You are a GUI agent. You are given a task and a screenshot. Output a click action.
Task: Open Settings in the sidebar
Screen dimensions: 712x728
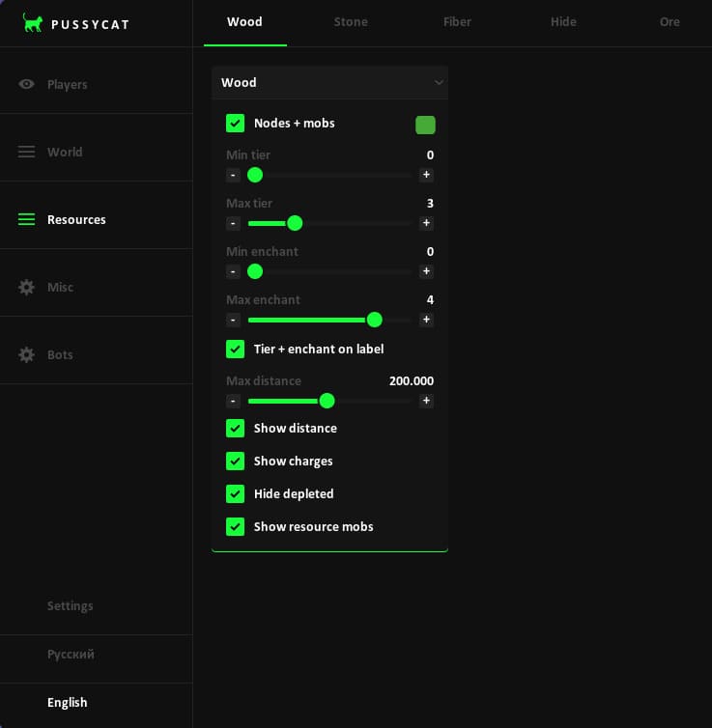point(71,606)
